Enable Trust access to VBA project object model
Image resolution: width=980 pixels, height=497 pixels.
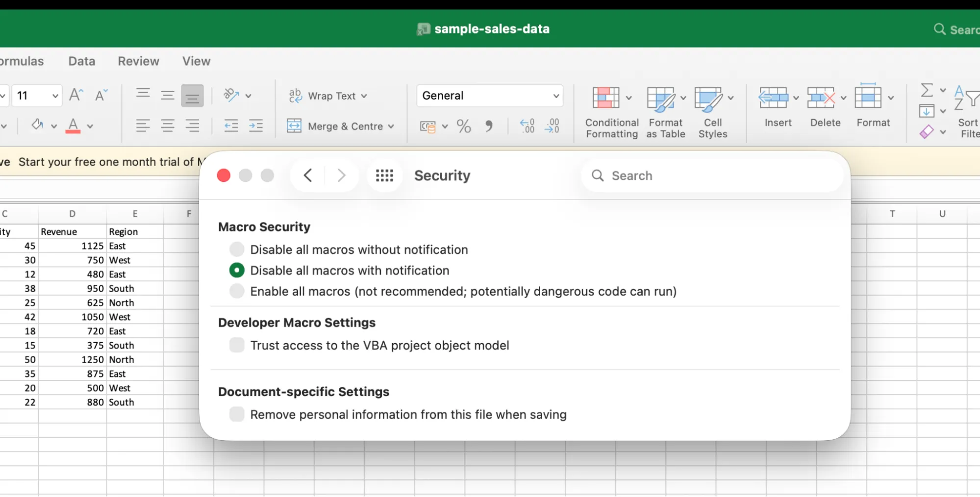click(x=236, y=345)
